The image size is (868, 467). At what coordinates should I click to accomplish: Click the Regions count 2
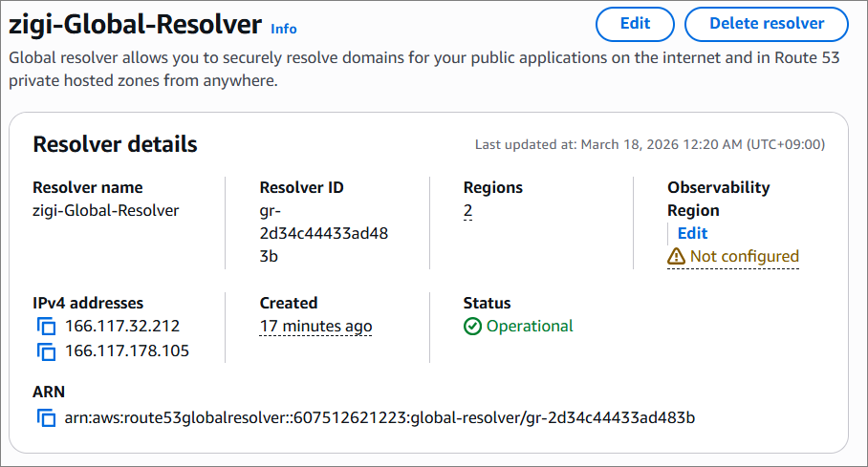point(467,211)
